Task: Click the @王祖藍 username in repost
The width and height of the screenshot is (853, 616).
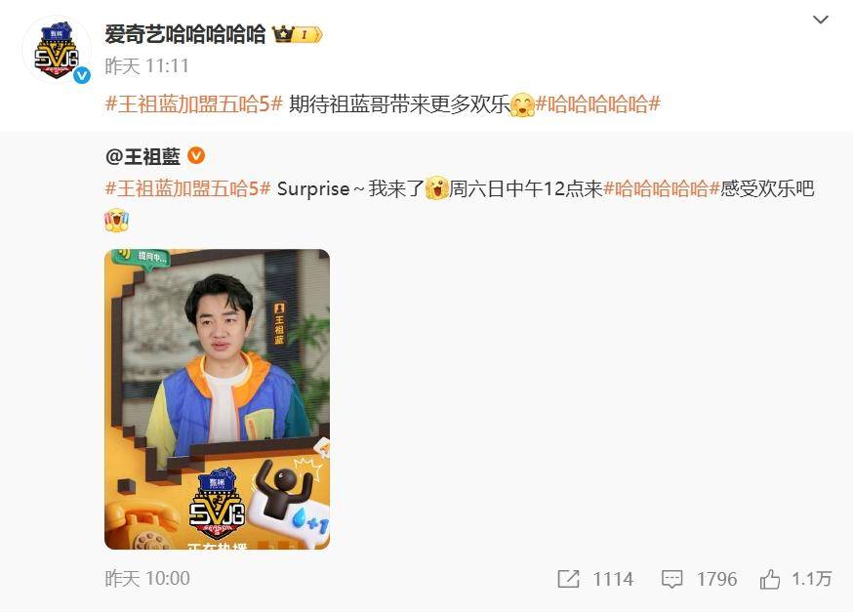Action: pos(142,157)
